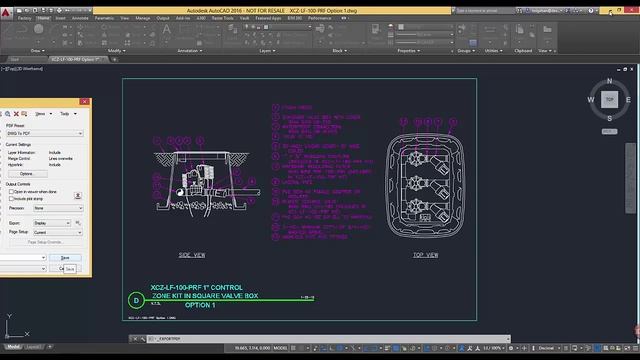This screenshot has width=640, height=360.
Task: Click the W compass direction on the ViewCube
Action: pos(591,100)
